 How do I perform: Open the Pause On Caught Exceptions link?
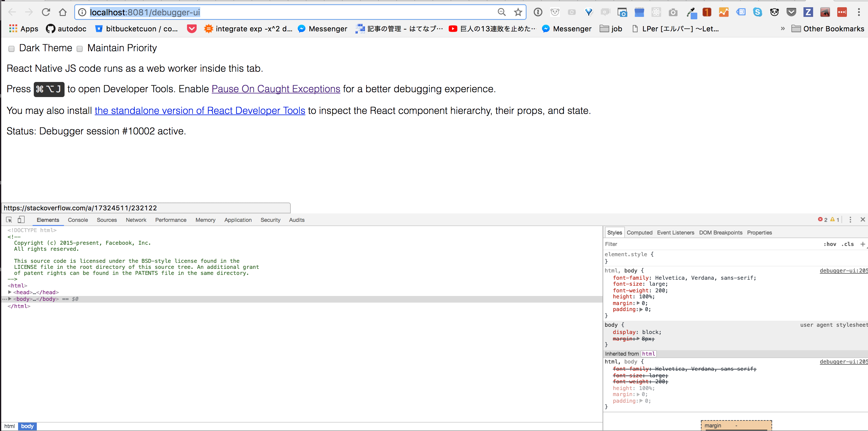(276, 89)
